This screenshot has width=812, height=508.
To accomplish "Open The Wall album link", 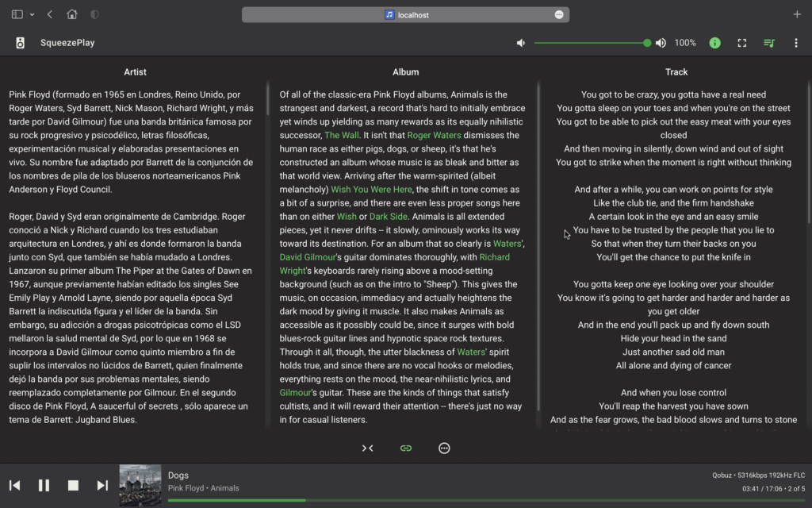I will (x=341, y=135).
